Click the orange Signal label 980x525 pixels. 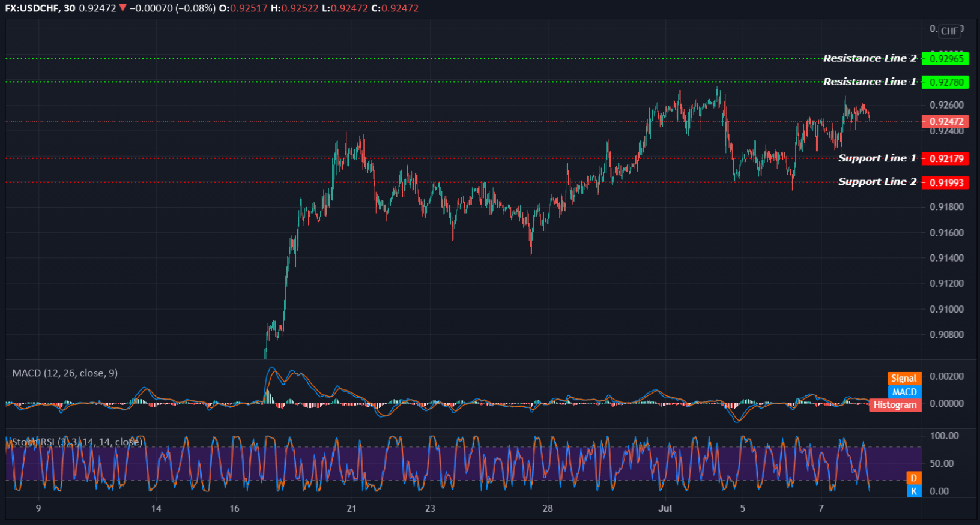(904, 378)
